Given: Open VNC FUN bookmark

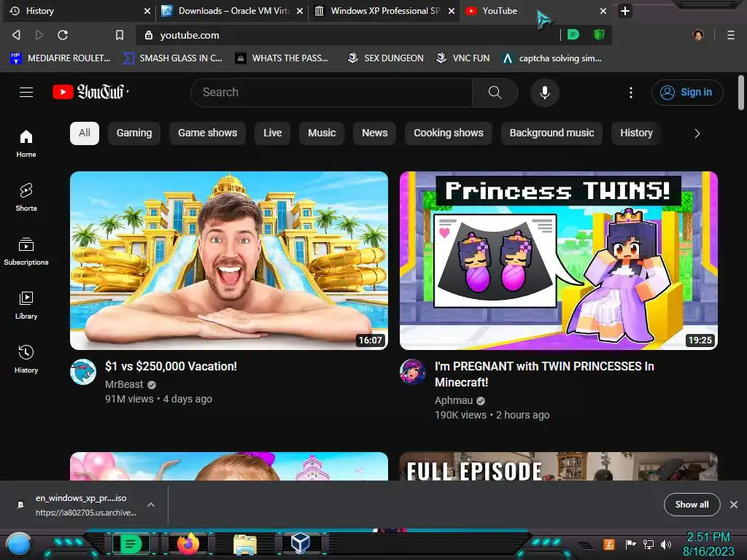Looking at the screenshot, I should point(463,58).
